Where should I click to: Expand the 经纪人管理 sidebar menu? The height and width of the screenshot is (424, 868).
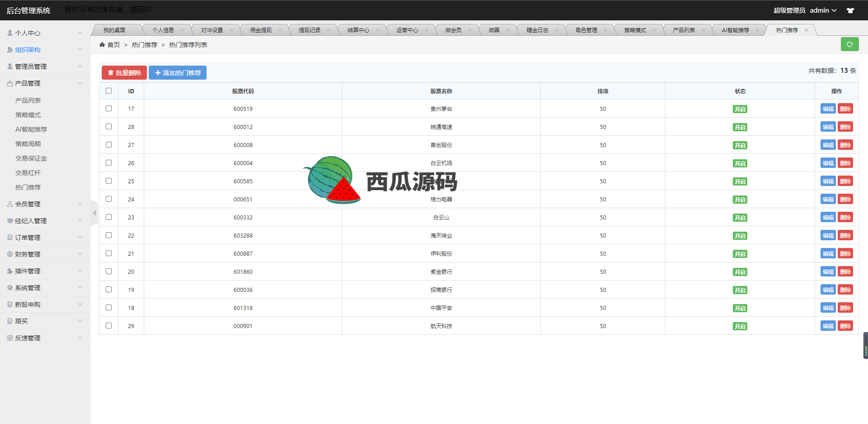click(45, 221)
